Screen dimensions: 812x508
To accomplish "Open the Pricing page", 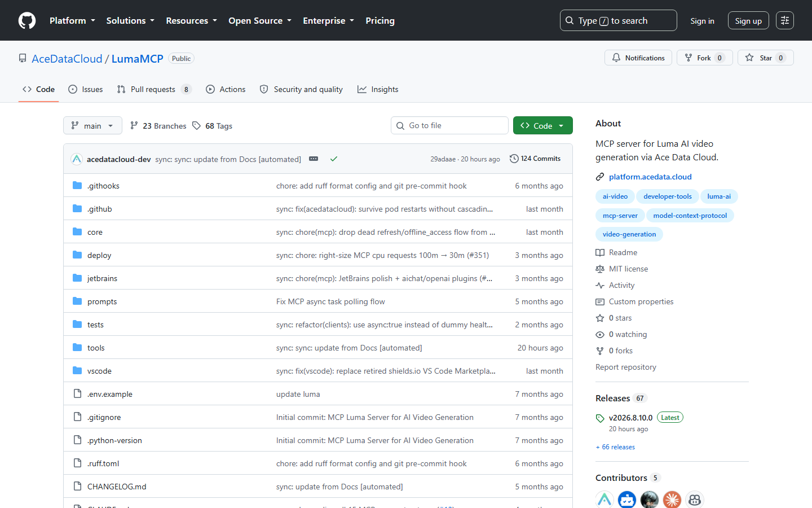I will pyautogui.click(x=380, y=20).
